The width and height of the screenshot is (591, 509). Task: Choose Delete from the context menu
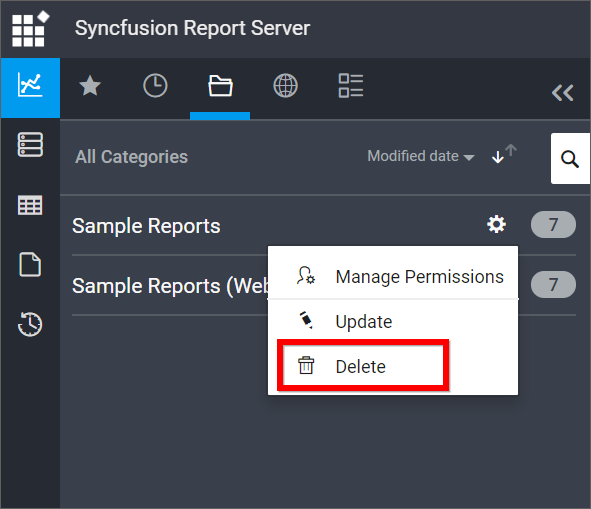[393, 366]
